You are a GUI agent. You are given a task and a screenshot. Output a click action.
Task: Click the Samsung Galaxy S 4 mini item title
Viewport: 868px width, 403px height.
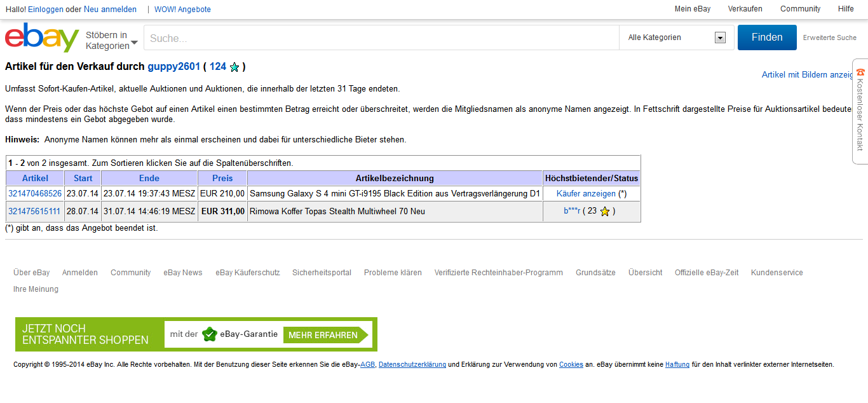[395, 193]
